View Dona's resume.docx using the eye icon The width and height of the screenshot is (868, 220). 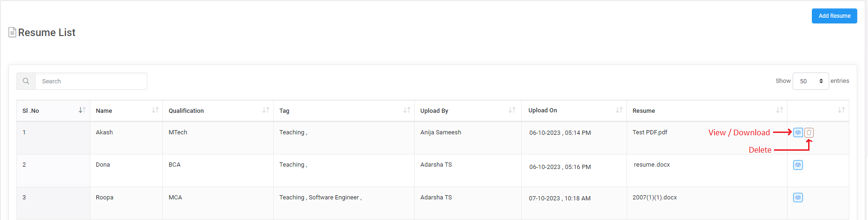pos(798,165)
